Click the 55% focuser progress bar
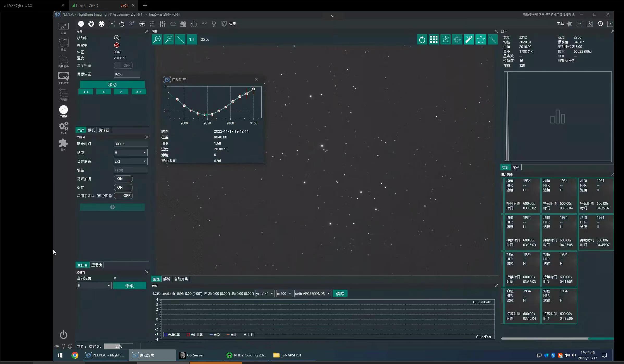The width and height of the screenshot is (624, 364). 119,346
